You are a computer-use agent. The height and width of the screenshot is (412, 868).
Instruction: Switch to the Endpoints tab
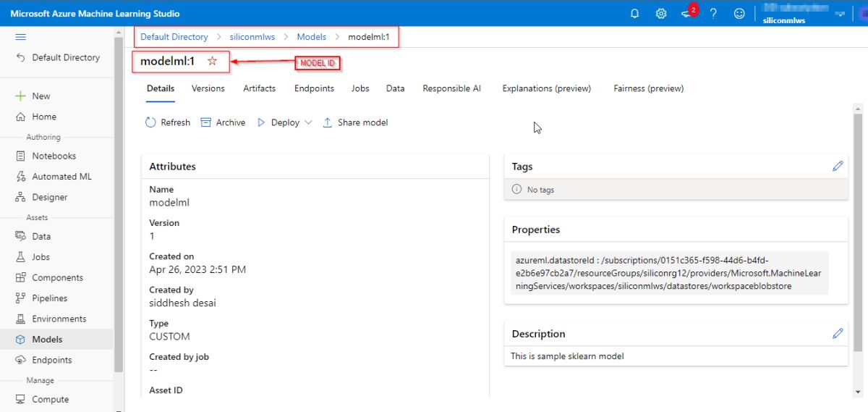click(314, 88)
